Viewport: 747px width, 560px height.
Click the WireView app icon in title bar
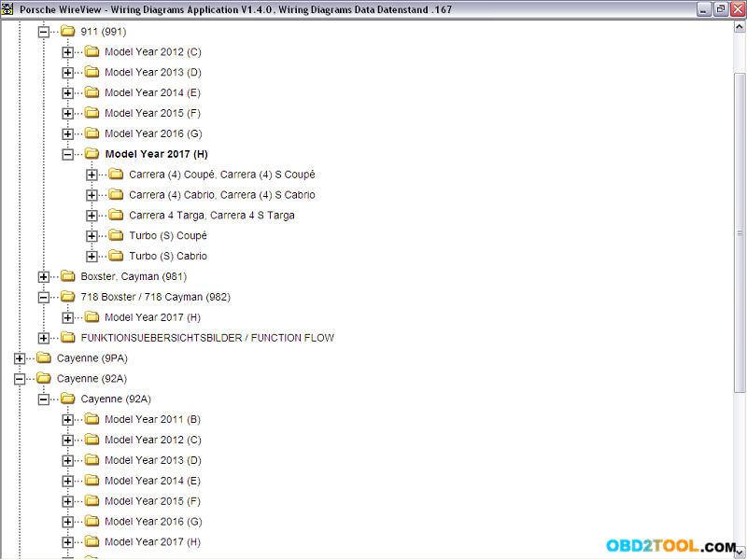coord(7,9)
